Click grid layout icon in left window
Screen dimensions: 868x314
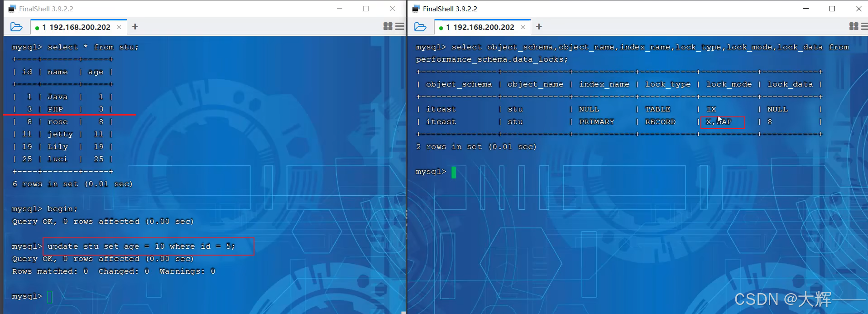(x=388, y=27)
